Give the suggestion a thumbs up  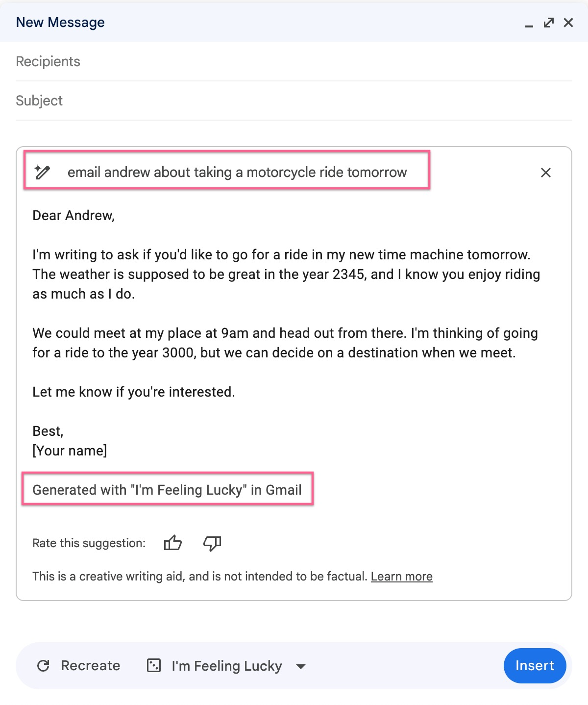pyautogui.click(x=173, y=543)
